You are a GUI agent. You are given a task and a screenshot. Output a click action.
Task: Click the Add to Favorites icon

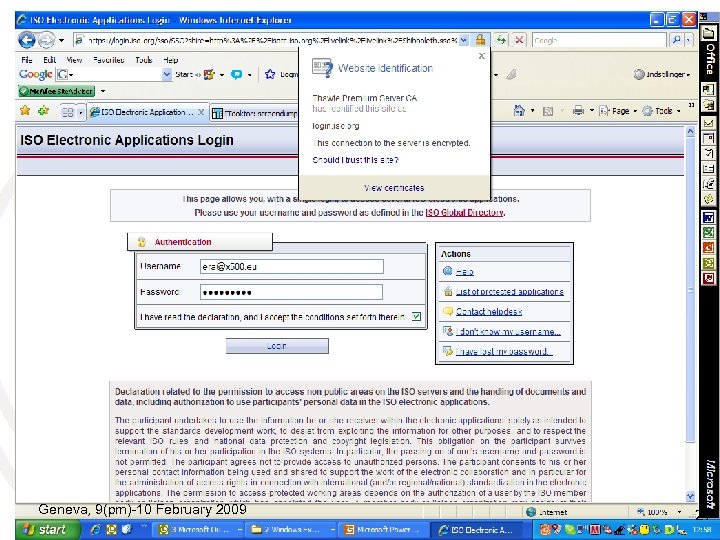44,111
